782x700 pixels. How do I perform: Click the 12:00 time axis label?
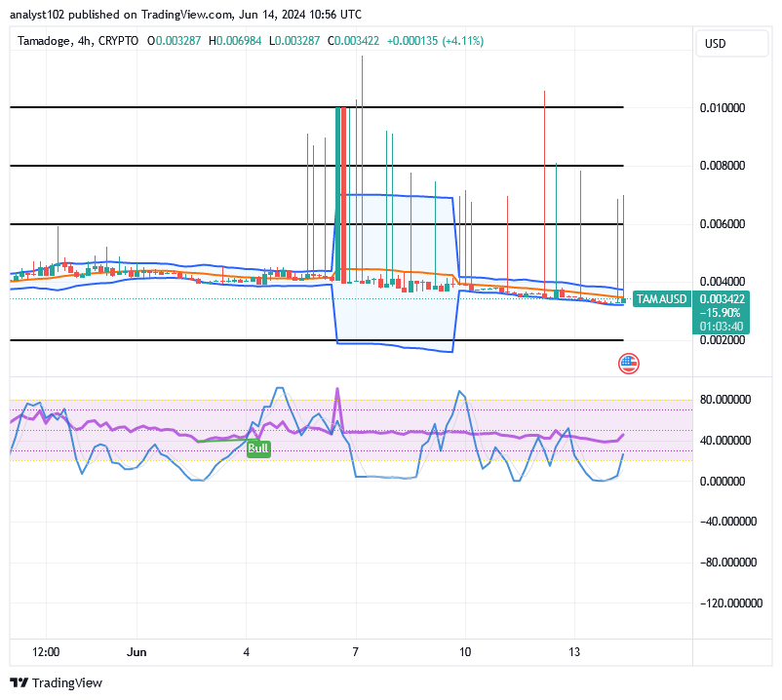pos(46,652)
